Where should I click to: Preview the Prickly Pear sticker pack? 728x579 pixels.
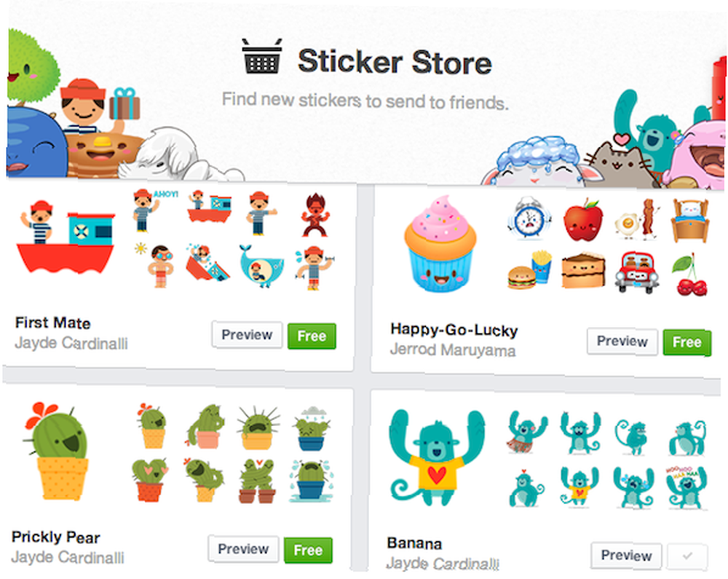pos(243,549)
